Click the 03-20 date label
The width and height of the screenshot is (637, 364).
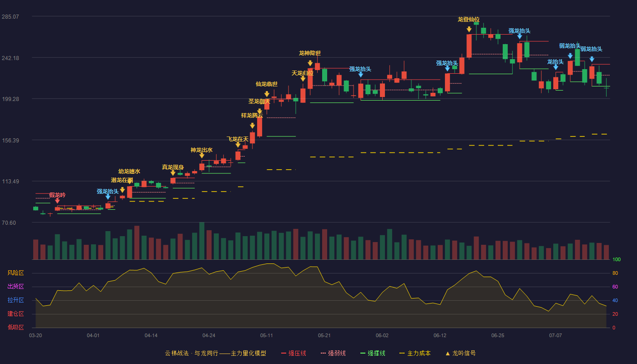coord(35,335)
